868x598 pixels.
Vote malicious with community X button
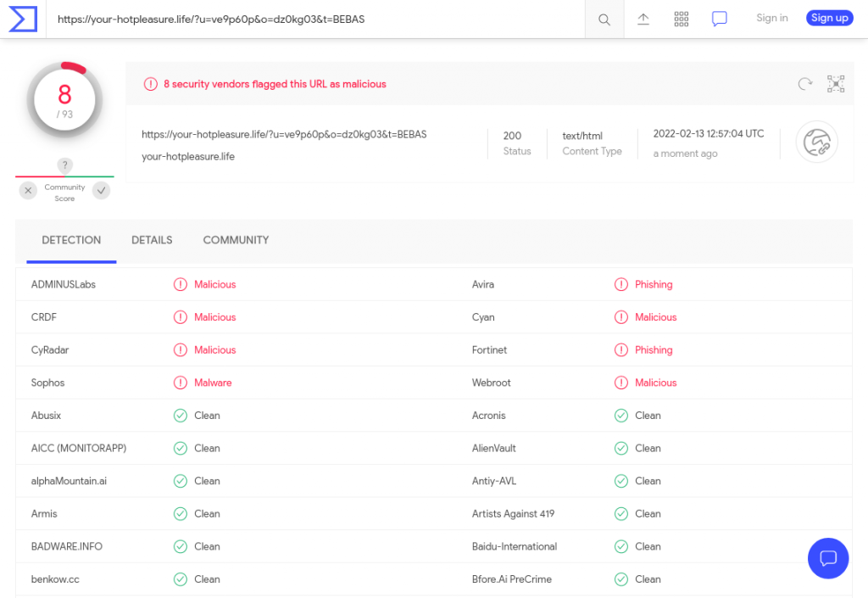[x=28, y=191]
